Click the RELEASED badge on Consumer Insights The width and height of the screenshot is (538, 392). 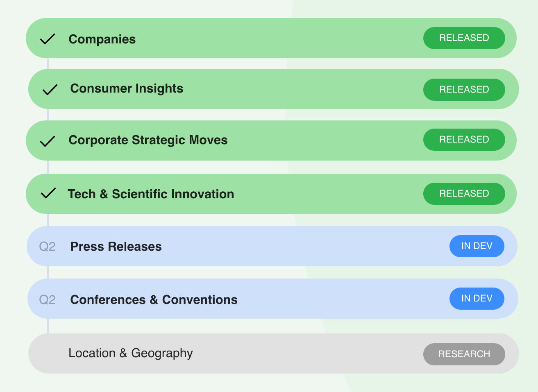pyautogui.click(x=464, y=90)
